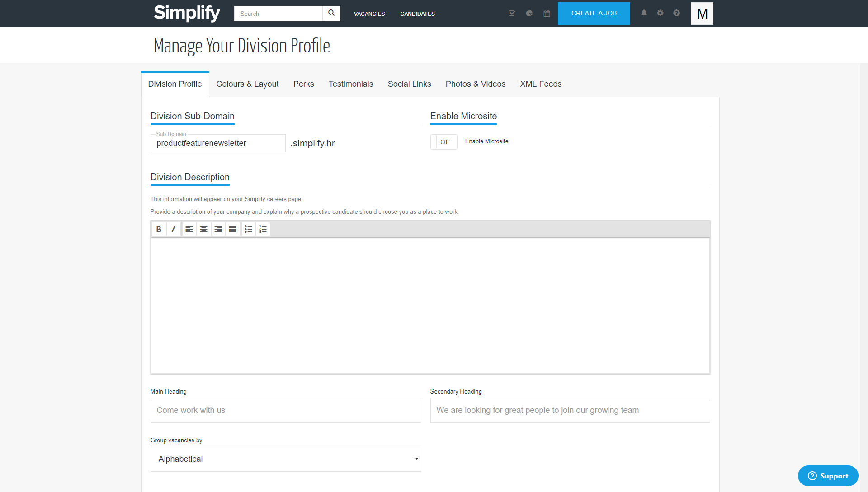Image resolution: width=868 pixels, height=492 pixels.
Task: Insert bulleted list in editor
Action: 249,229
